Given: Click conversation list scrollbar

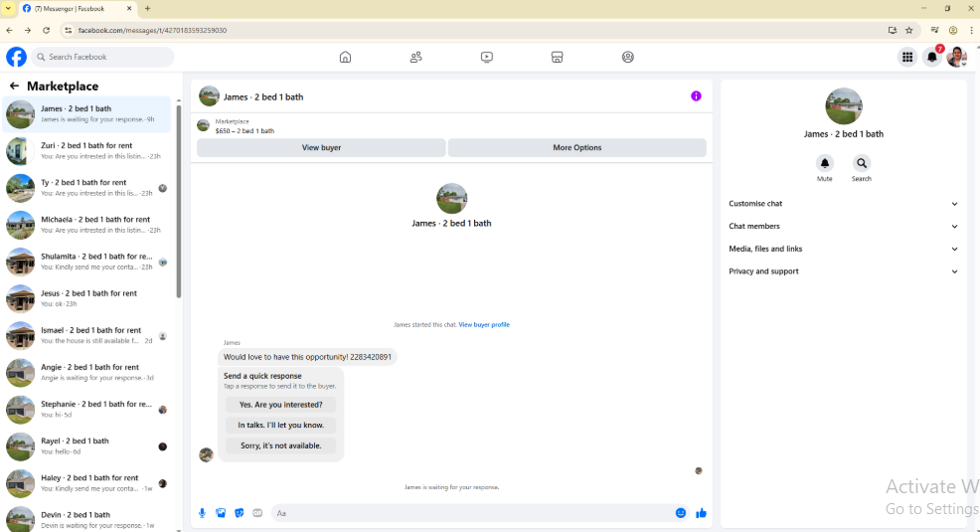Looking at the screenshot, I should point(179,200).
